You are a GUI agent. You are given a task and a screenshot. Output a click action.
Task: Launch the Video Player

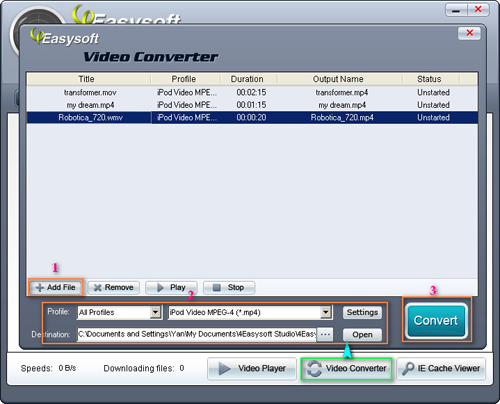click(x=252, y=368)
